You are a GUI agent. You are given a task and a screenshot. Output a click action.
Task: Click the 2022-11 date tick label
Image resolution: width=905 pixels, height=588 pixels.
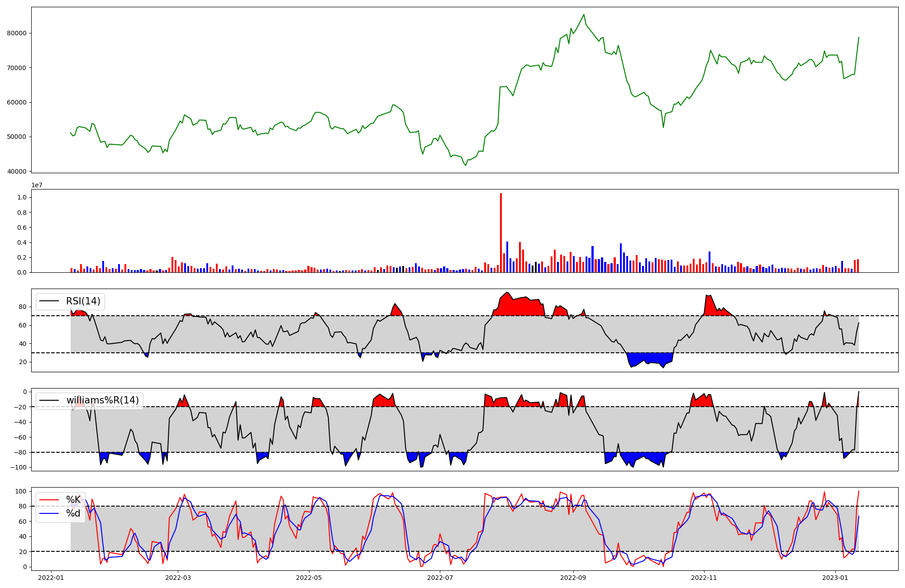[705, 578]
